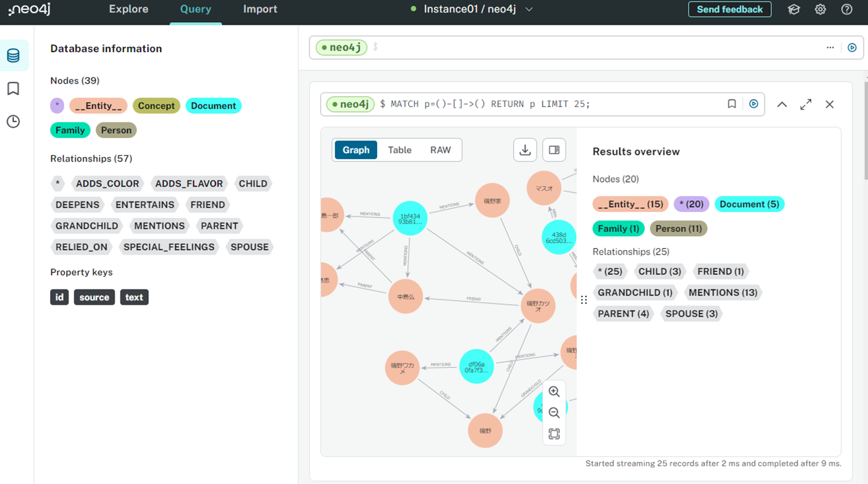Go to the Explore section
This screenshot has width=868, height=484.
pos(128,10)
